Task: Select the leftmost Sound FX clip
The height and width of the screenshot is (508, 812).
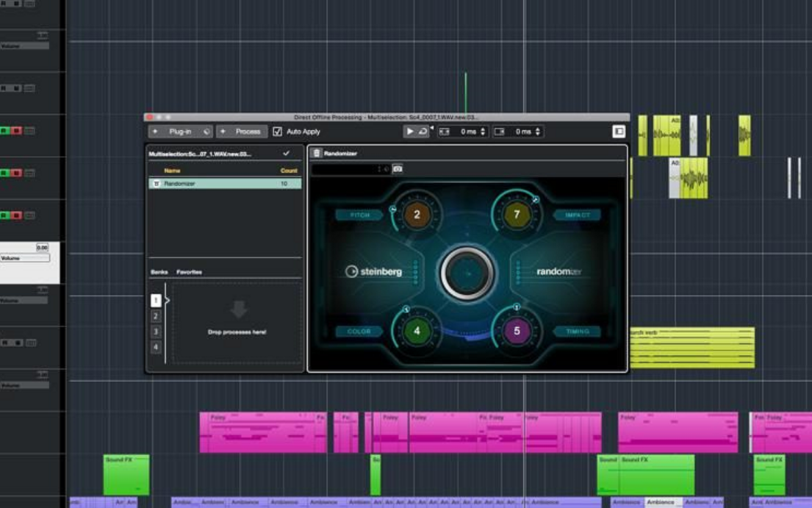Action: tap(126, 475)
